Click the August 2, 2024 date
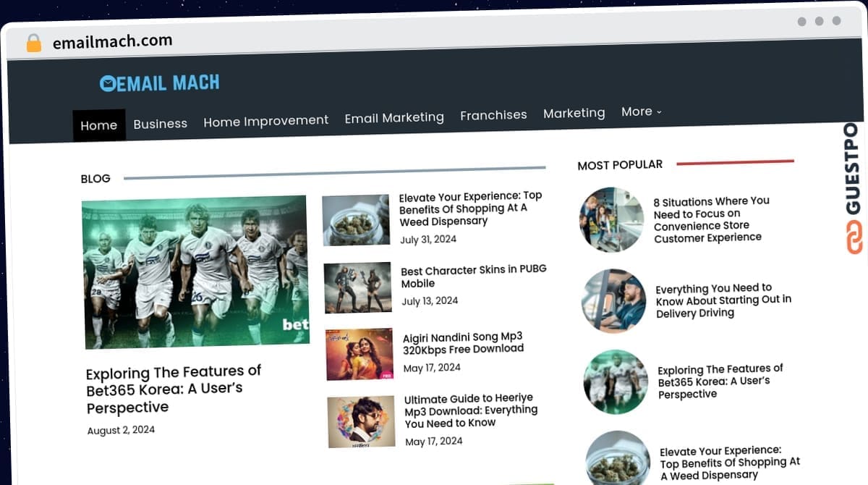This screenshot has height=485, width=868. (121, 430)
